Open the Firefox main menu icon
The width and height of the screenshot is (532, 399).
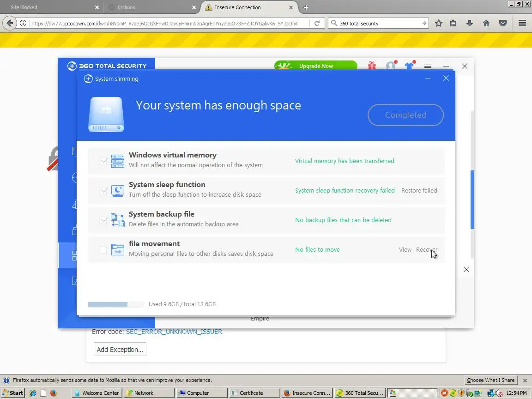click(522, 23)
